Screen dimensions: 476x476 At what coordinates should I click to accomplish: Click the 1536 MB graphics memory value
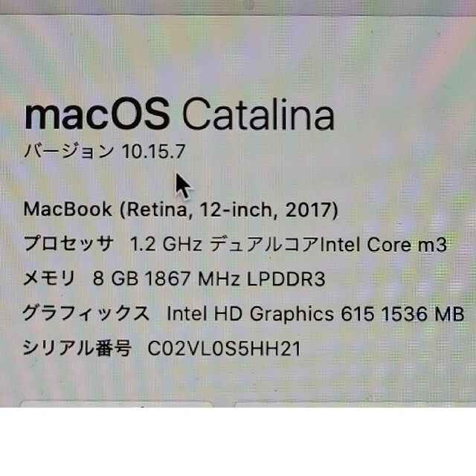tap(422, 314)
